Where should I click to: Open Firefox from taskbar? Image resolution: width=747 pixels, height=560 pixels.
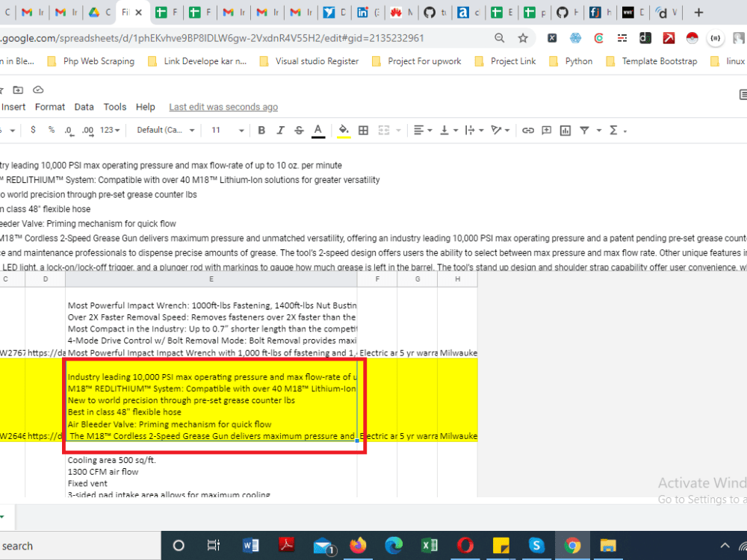click(x=358, y=545)
